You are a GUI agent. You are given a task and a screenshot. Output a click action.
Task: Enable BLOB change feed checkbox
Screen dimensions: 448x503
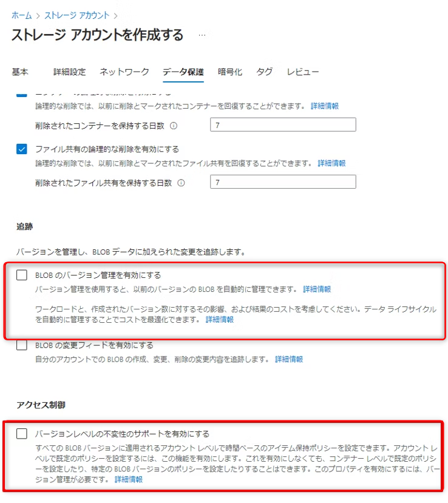(22, 345)
